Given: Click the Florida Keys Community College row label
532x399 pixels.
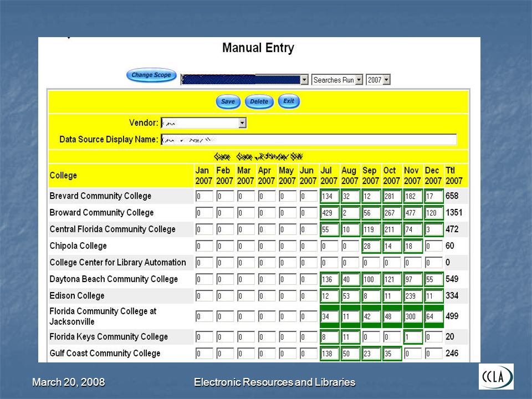Looking at the screenshot, I should [109, 336].
